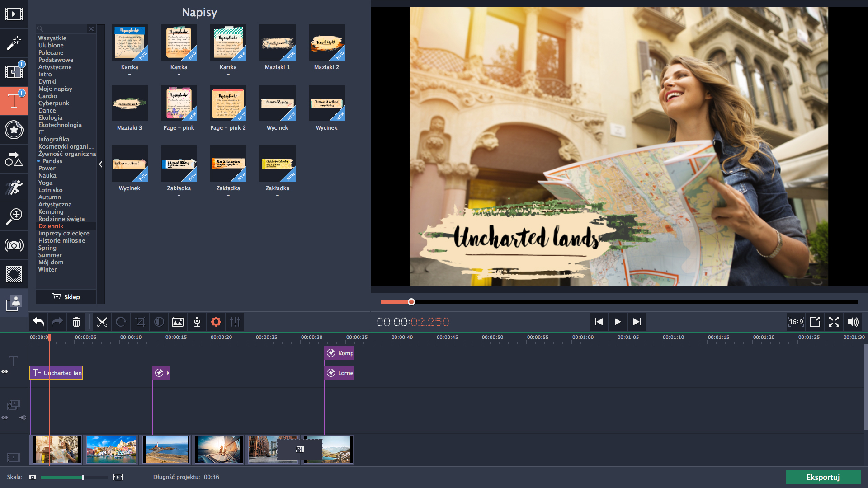The image size is (868, 488).
Task: Open the volume control speaker
Action: pos(853,322)
